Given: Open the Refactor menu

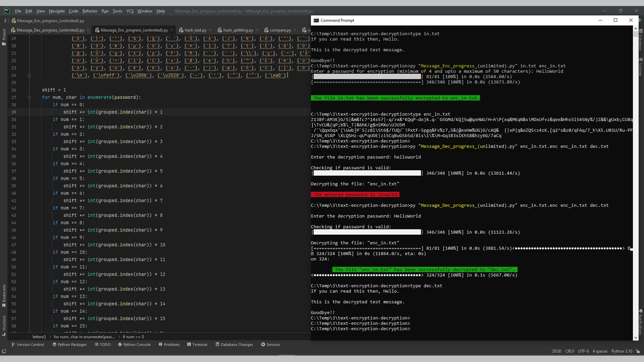Looking at the screenshot, I should tap(90, 11).
